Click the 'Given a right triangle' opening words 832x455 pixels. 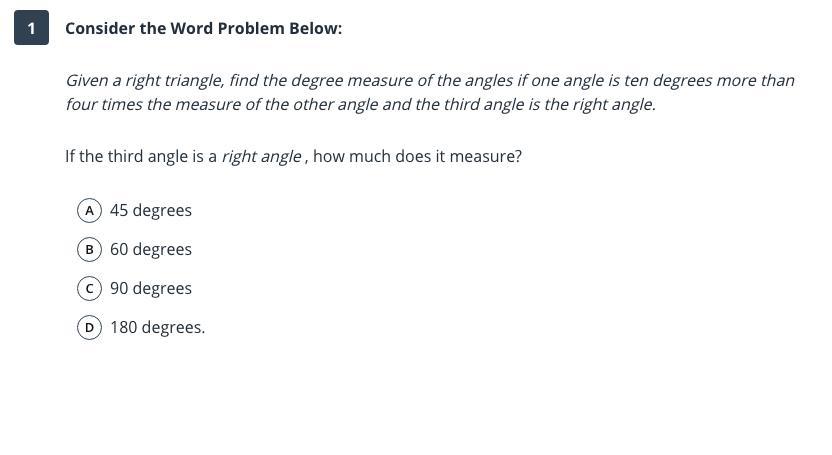pos(144,80)
